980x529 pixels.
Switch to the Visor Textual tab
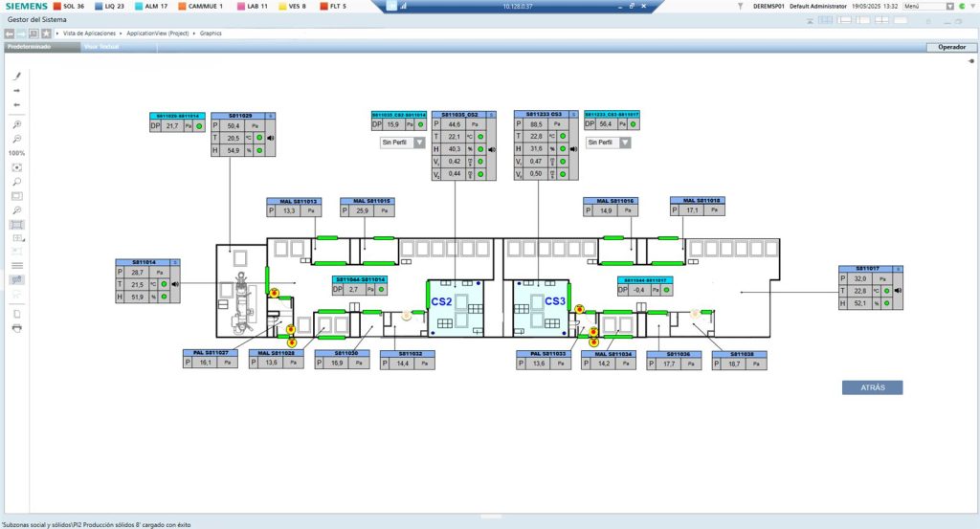pyautogui.click(x=101, y=47)
